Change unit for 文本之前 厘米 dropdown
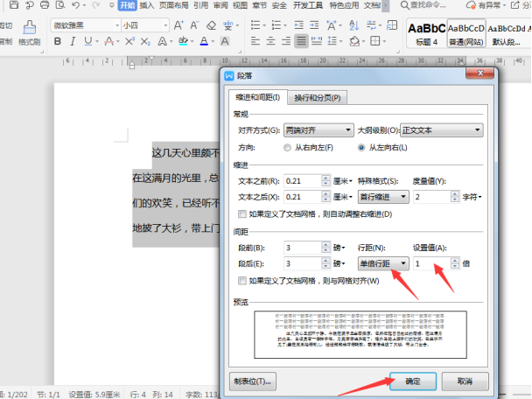 pos(343,181)
